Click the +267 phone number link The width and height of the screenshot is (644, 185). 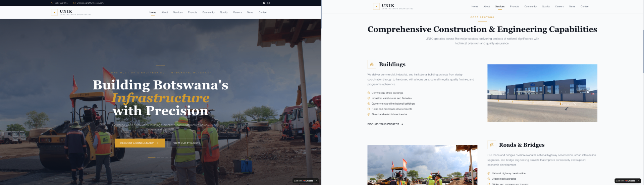point(61,3)
